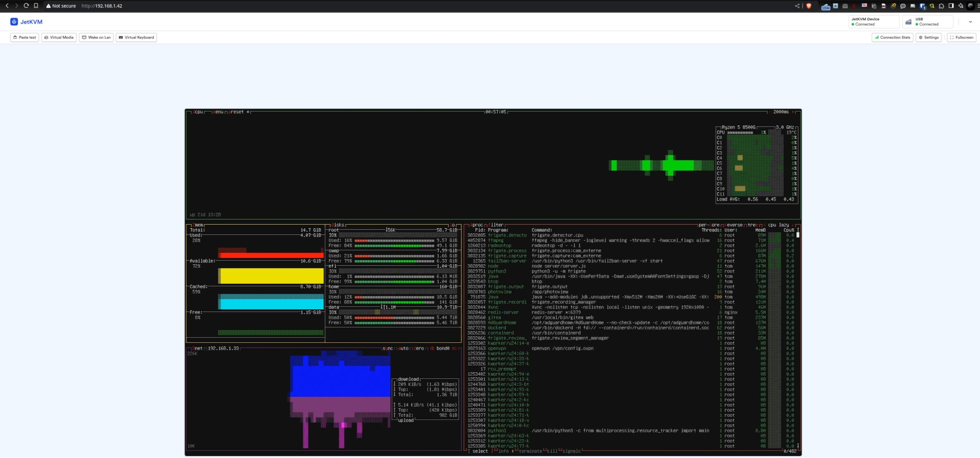The height and width of the screenshot is (458, 980).
Task: Click the Paste text button
Action: (25, 38)
